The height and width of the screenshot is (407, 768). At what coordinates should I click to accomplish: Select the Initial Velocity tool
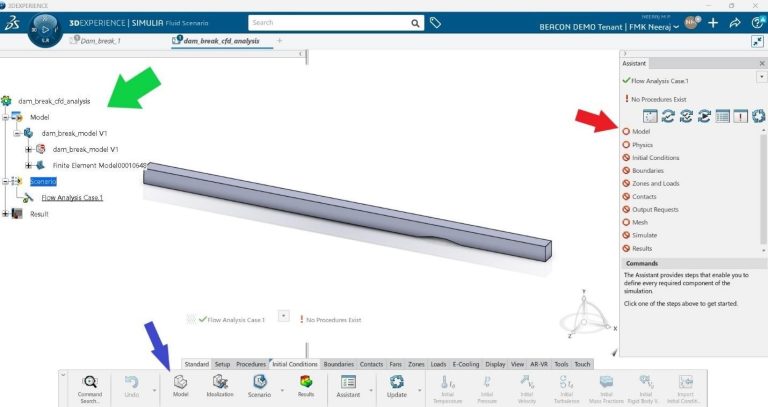(527, 389)
